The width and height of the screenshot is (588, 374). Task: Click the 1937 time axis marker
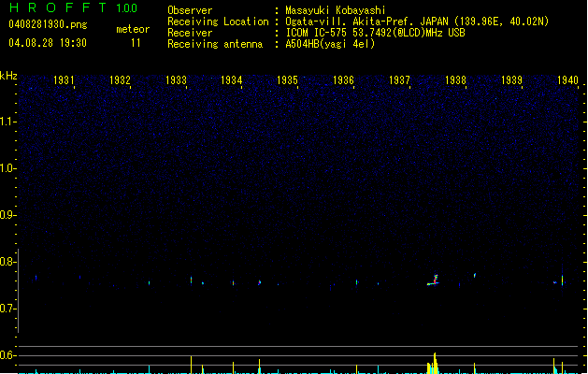tap(399, 80)
